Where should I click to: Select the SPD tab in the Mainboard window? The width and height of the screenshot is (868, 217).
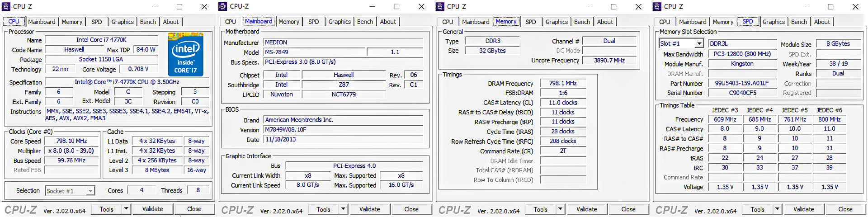[x=313, y=22]
